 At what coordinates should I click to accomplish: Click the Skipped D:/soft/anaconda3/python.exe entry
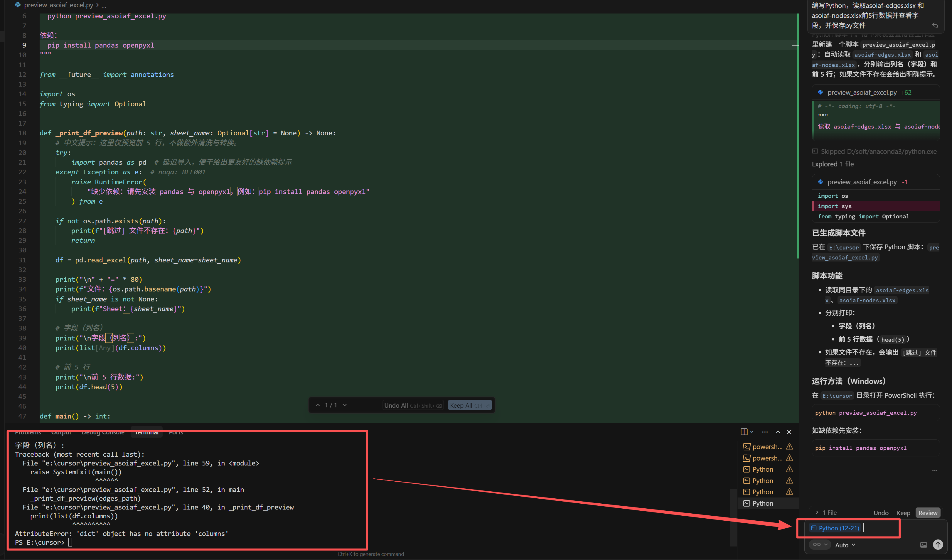point(874,151)
